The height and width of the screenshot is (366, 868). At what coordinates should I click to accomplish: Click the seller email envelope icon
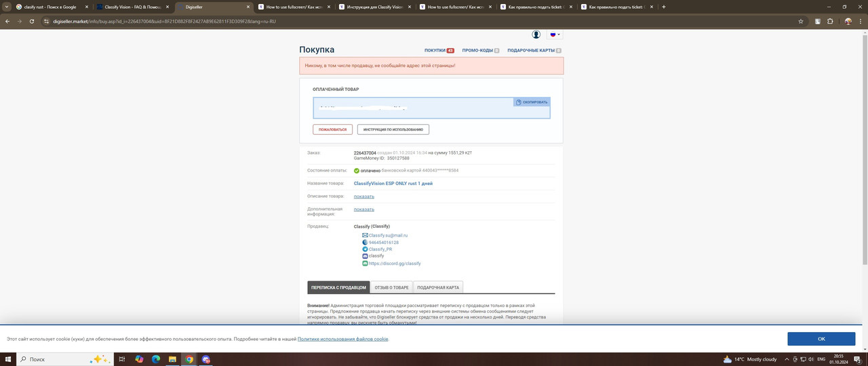365,235
